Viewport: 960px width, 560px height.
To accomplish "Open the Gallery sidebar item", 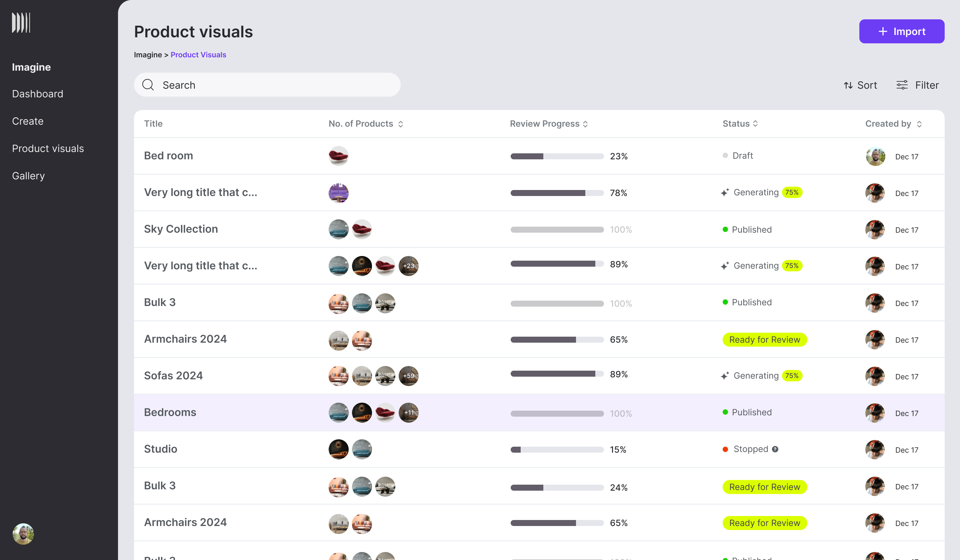I will (x=29, y=176).
